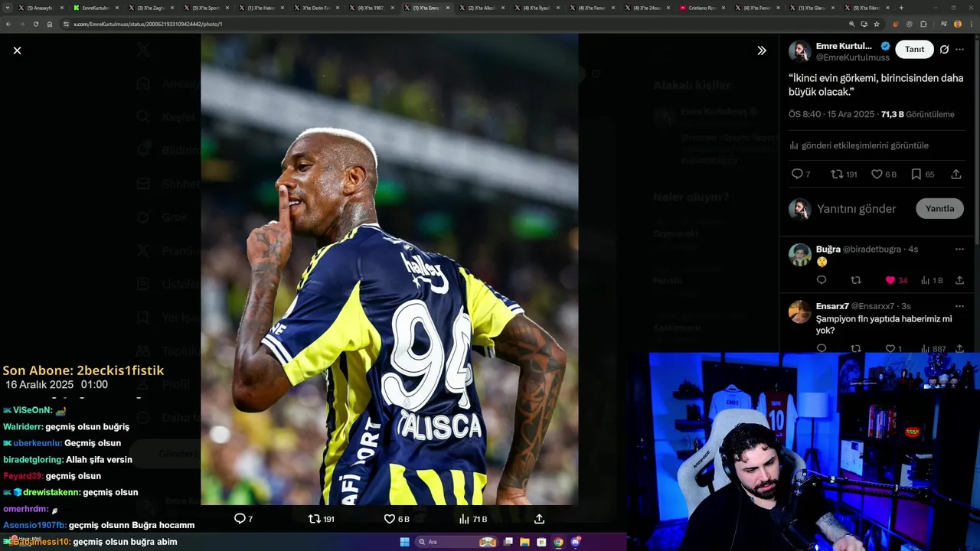Like the post via heart with 6 B in sidebar

point(877,174)
